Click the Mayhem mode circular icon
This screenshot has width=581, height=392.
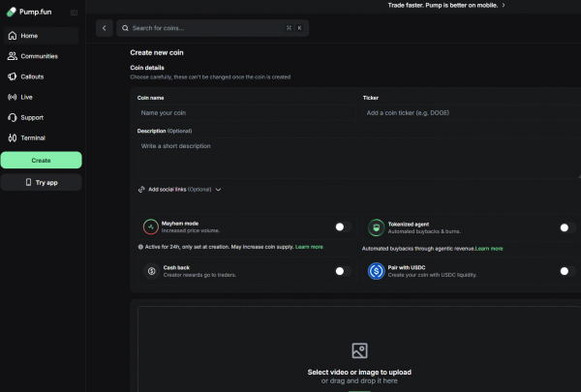point(151,226)
